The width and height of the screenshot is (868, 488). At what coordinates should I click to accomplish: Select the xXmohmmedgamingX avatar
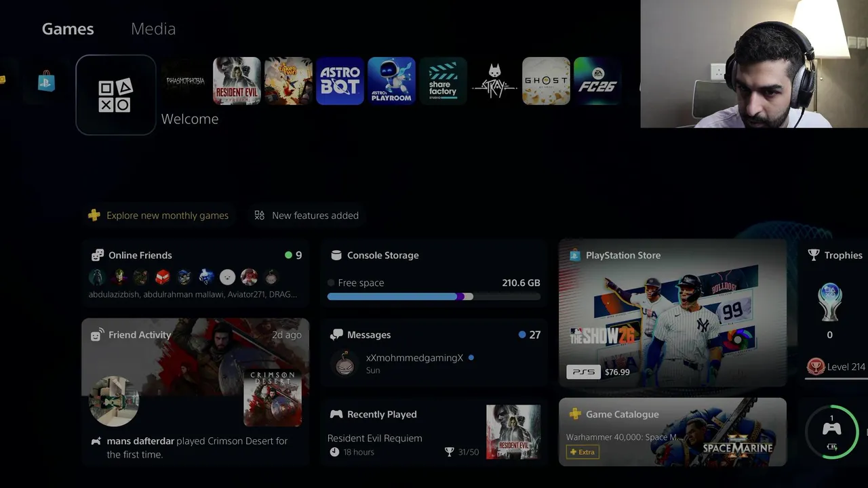[344, 363]
